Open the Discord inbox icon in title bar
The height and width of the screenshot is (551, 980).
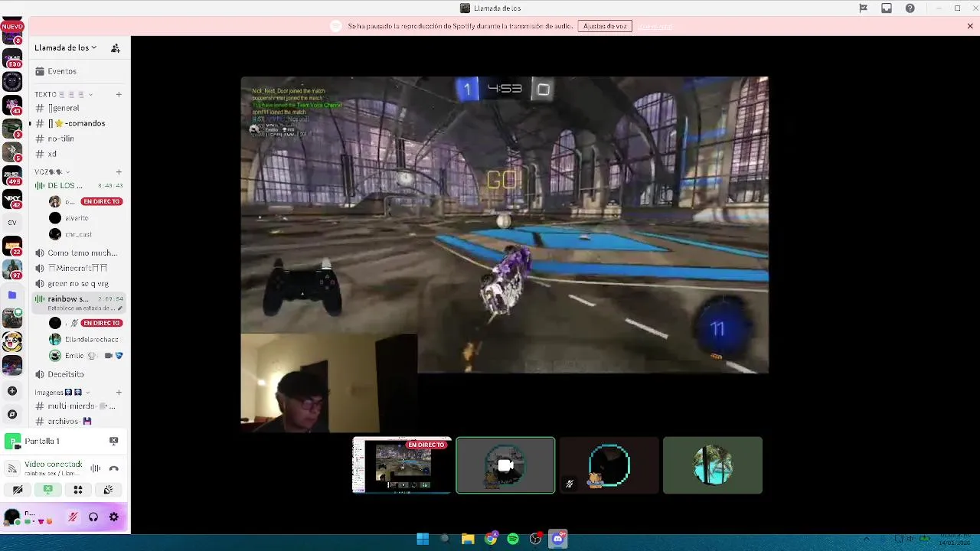coord(887,8)
